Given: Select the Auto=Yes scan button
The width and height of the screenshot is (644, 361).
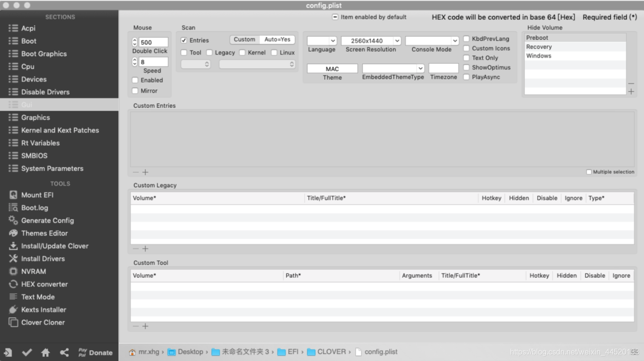Looking at the screenshot, I should point(277,40).
